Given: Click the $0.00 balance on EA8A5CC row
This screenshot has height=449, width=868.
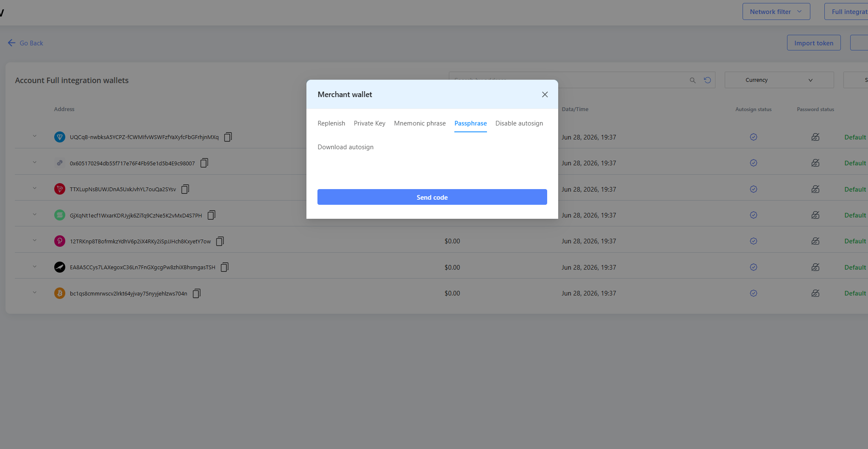Looking at the screenshot, I should pyautogui.click(x=452, y=267).
